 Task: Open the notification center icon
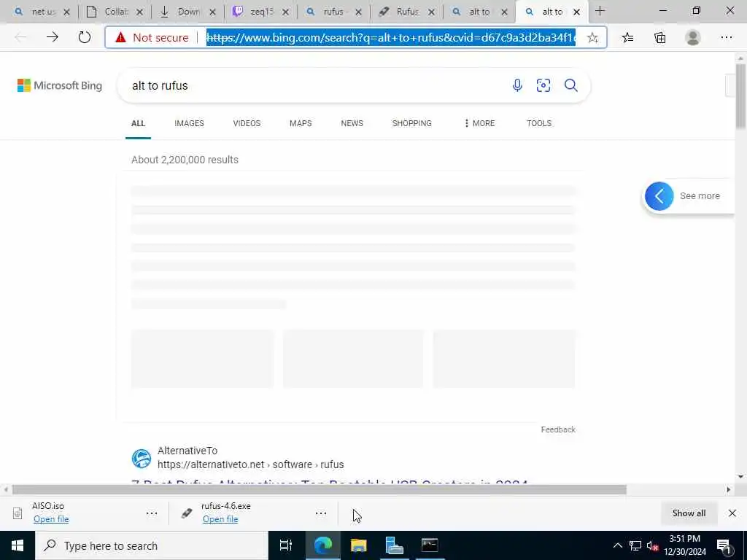(724, 545)
